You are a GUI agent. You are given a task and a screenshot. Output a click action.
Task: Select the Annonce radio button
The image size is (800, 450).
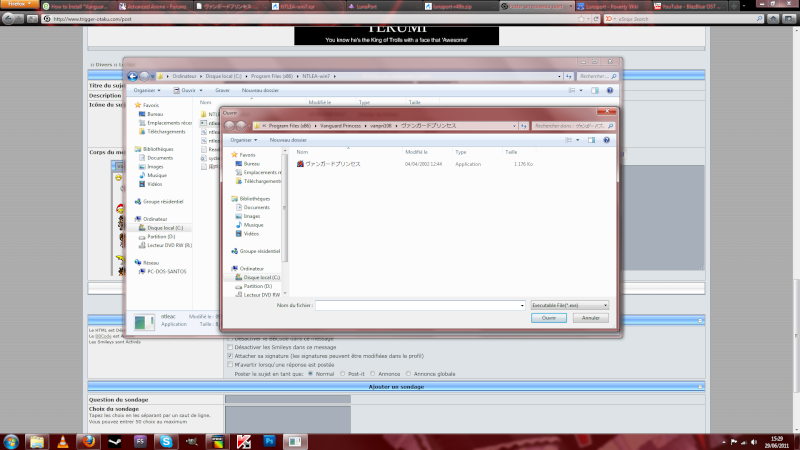tap(373, 373)
